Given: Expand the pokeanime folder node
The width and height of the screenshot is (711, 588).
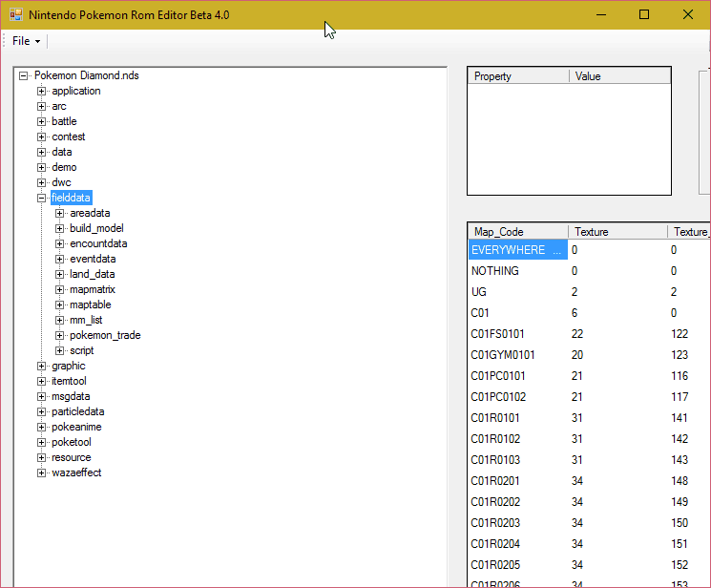Looking at the screenshot, I should pos(41,428).
